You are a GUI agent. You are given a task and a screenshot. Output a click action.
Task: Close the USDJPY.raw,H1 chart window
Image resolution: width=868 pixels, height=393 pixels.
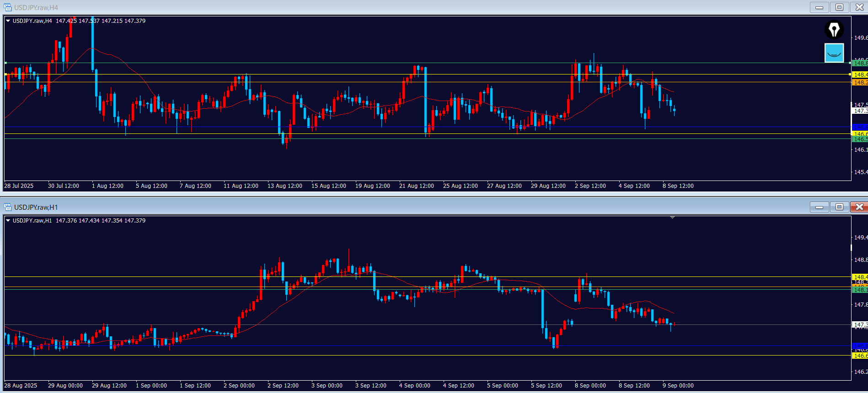click(859, 207)
